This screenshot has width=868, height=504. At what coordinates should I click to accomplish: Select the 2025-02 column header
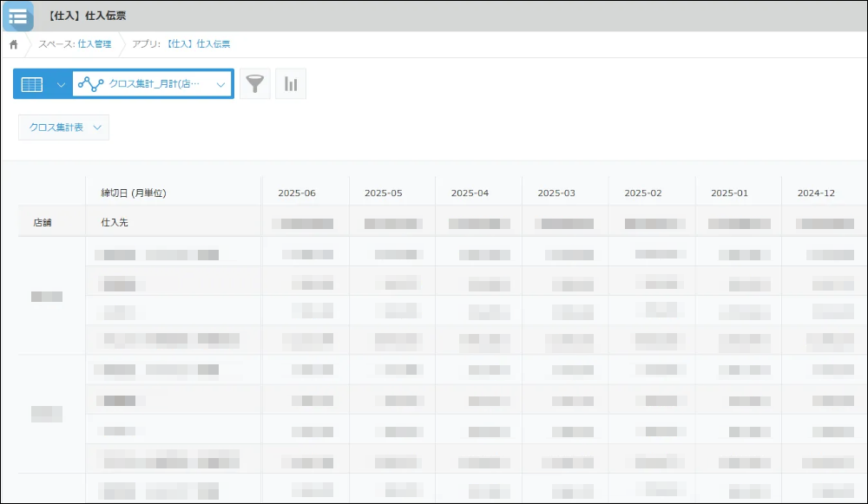(643, 193)
